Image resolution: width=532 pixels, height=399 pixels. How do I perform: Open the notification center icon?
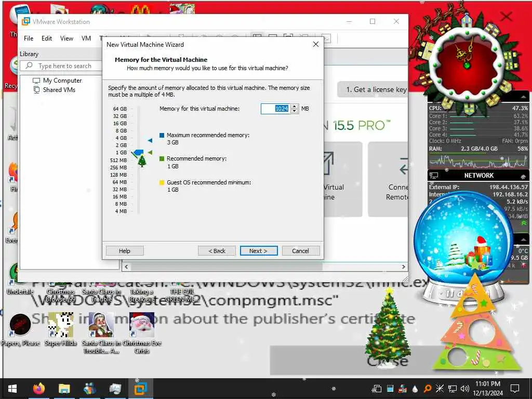coord(515,389)
